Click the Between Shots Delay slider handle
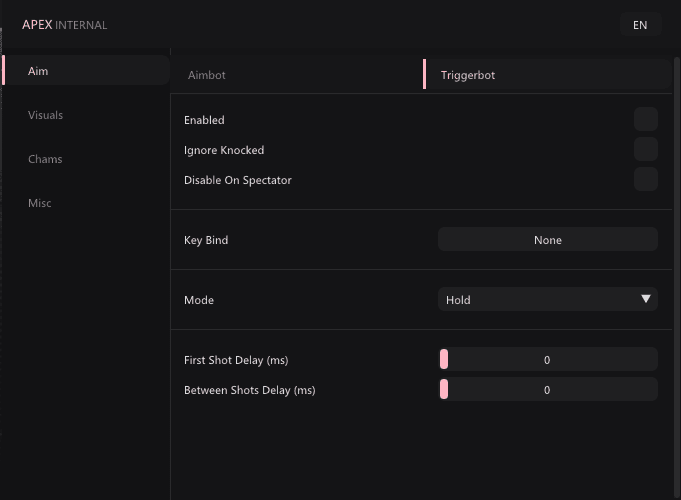This screenshot has height=500, width=681. pyautogui.click(x=443, y=389)
